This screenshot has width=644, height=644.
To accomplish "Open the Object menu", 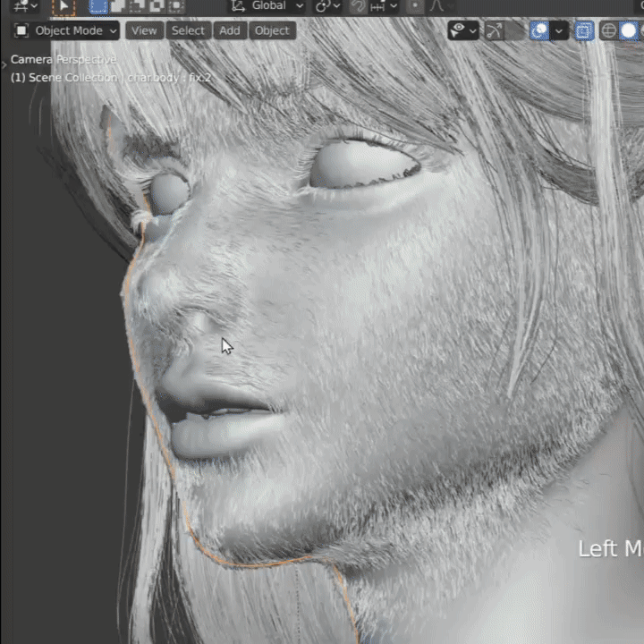I will (x=272, y=30).
